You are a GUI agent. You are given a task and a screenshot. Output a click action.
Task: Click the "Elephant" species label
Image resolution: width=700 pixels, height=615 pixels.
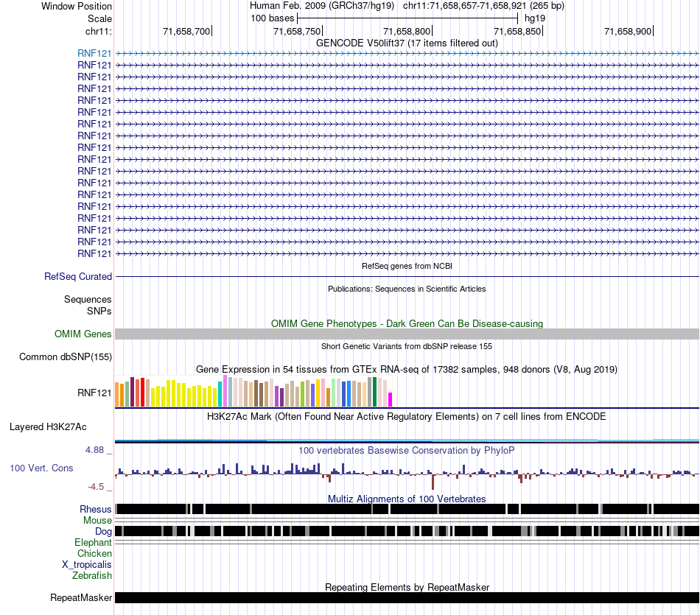[93, 543]
